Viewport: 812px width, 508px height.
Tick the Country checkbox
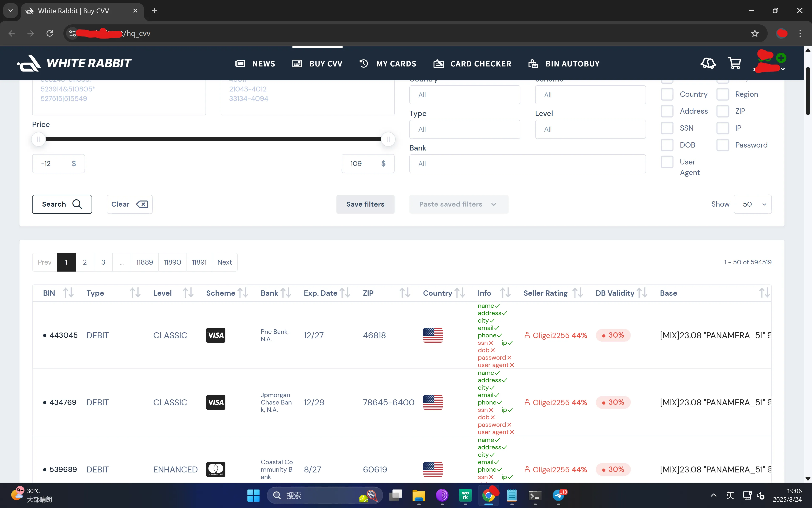click(x=667, y=94)
